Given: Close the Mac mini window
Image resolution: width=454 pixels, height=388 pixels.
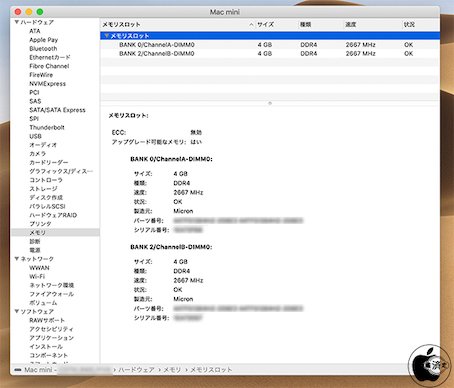Looking at the screenshot, I should click(x=18, y=12).
